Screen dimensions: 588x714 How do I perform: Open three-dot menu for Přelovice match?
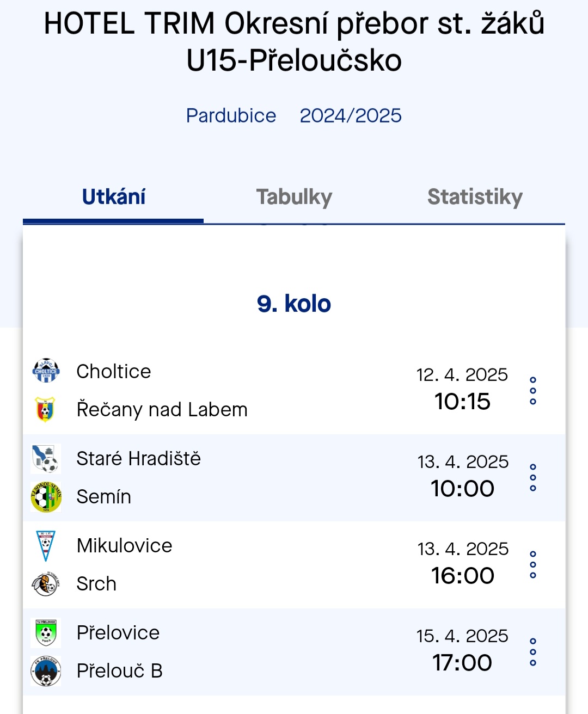[x=533, y=652]
